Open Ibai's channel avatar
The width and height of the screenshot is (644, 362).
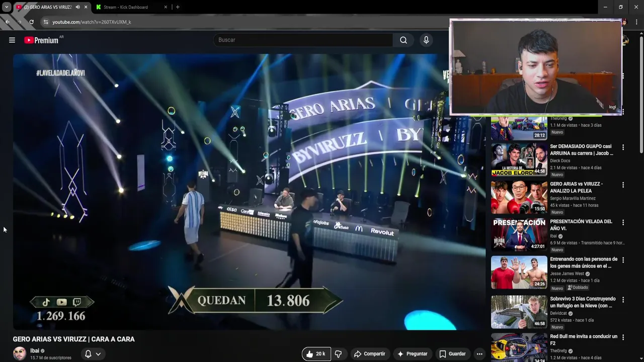[x=20, y=353]
